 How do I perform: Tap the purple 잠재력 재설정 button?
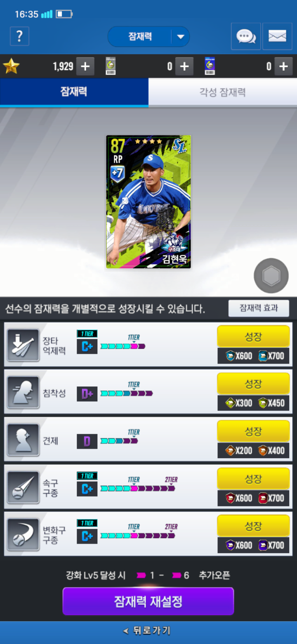coord(148,601)
